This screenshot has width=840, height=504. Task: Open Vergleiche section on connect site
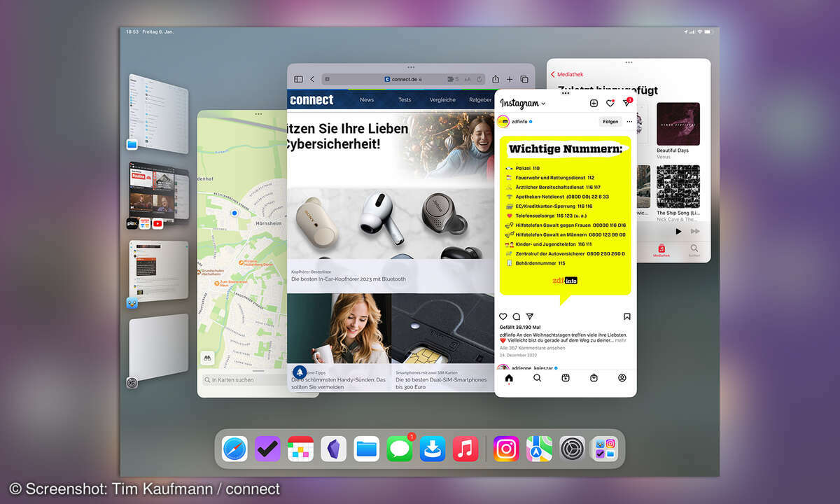coord(442,99)
